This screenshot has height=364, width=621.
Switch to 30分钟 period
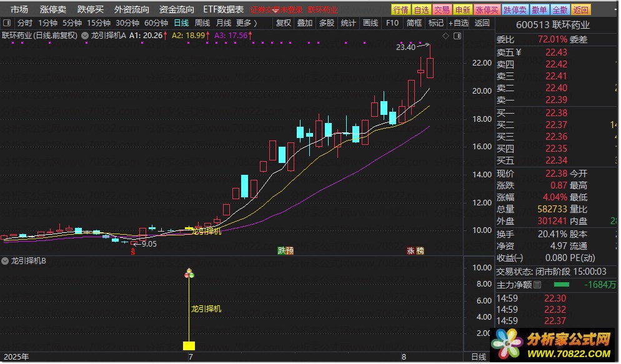point(127,23)
